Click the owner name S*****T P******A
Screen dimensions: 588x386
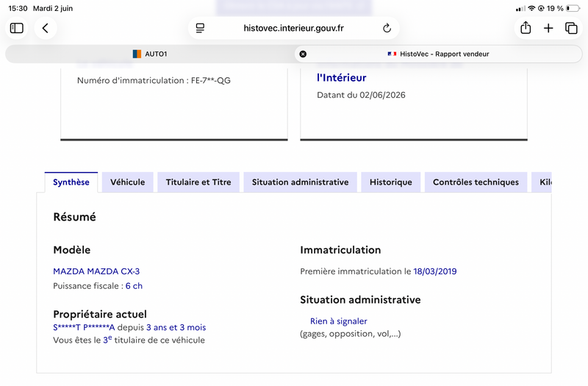pyautogui.click(x=84, y=327)
